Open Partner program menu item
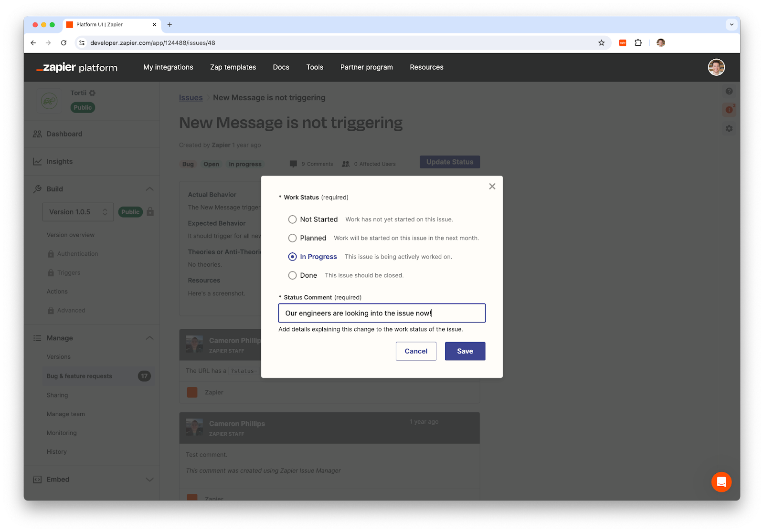764x532 pixels. tap(366, 67)
